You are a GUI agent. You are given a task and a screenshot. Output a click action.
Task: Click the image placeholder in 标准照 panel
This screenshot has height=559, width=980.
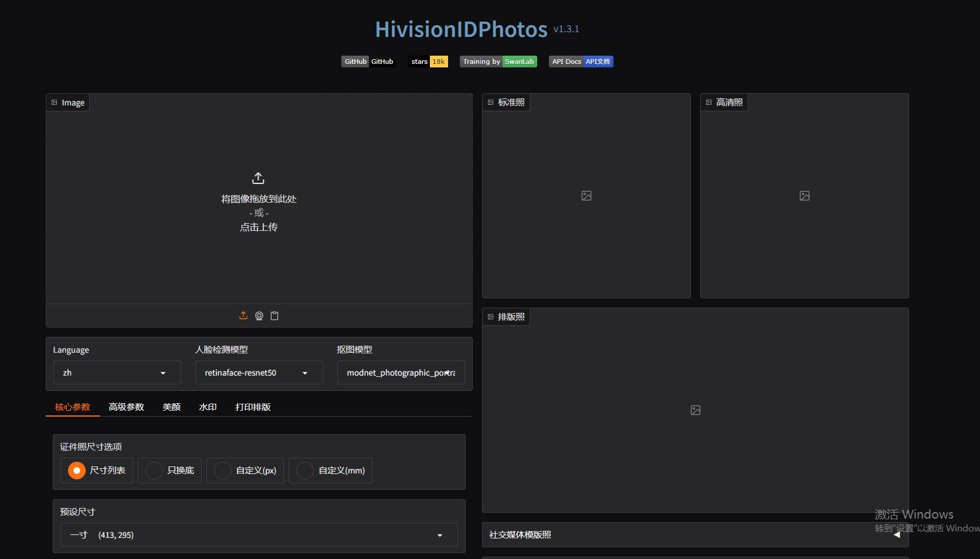click(x=586, y=196)
